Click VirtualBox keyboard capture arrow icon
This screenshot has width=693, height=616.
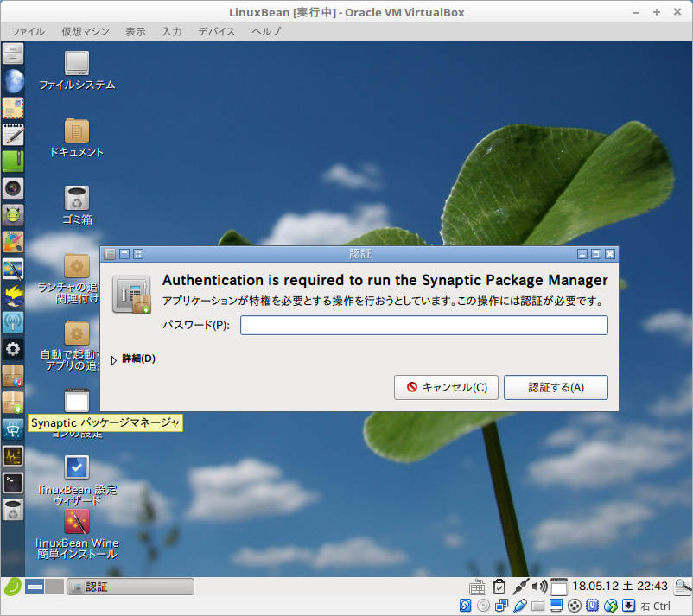pyautogui.click(x=628, y=606)
